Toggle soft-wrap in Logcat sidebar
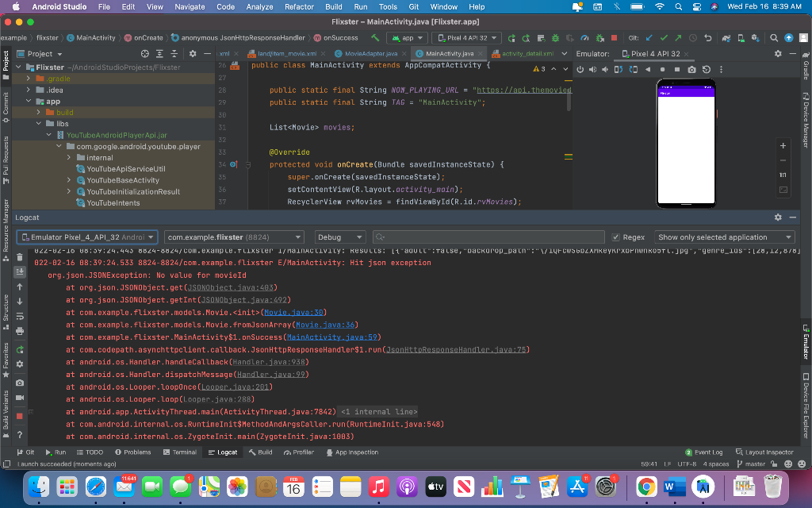The width and height of the screenshot is (812, 508). [20, 316]
